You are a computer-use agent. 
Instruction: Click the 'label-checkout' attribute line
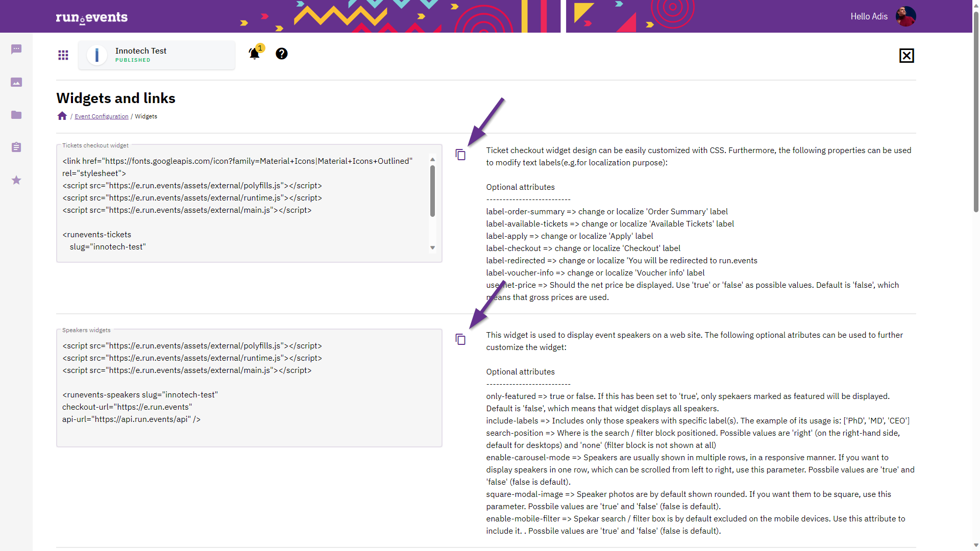coord(583,248)
